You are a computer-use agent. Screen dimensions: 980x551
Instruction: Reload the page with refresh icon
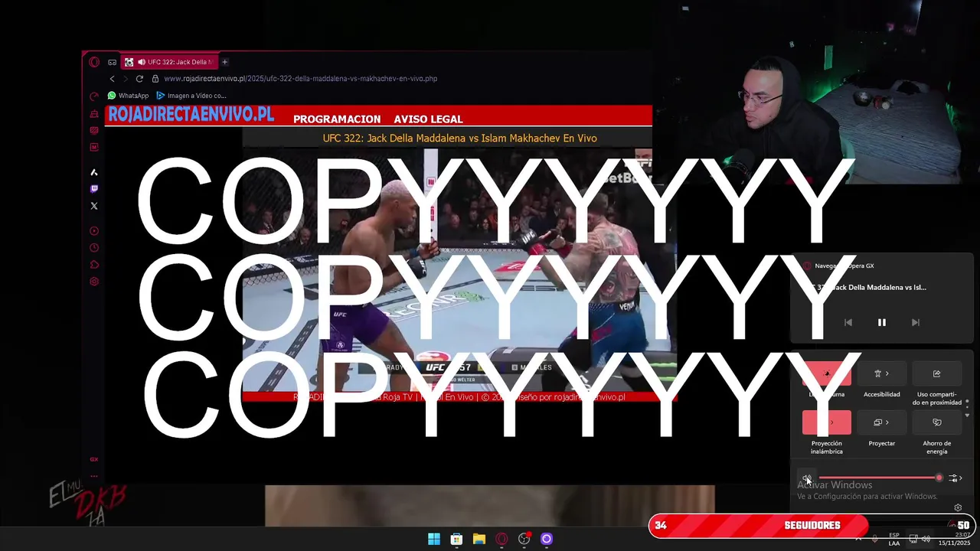[x=139, y=79]
